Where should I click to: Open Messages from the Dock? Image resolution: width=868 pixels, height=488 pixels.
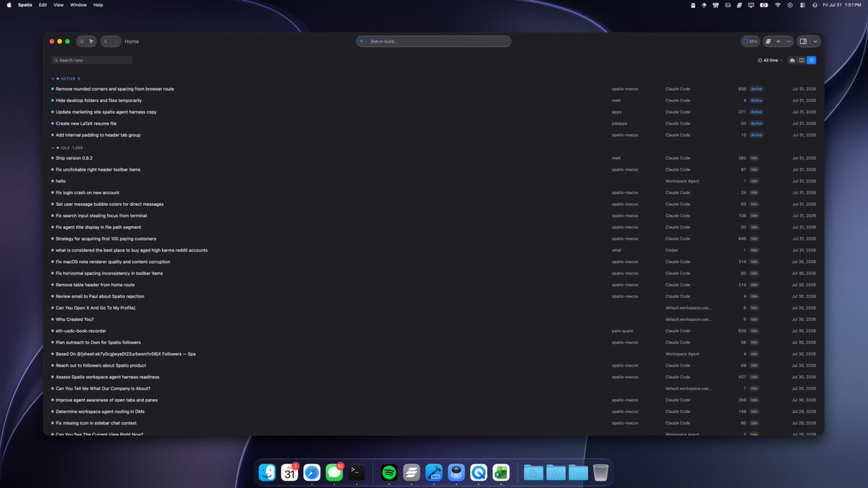point(334,472)
